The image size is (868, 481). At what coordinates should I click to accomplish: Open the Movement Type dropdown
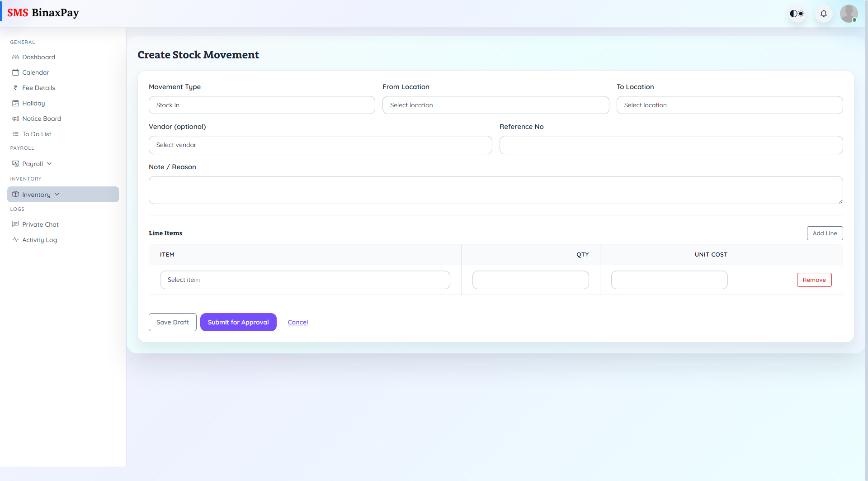262,105
